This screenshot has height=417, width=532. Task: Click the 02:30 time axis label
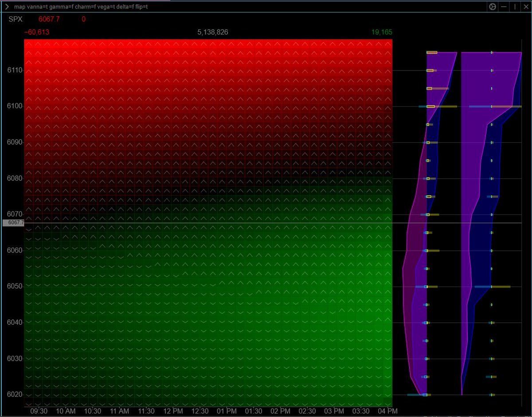307,411
